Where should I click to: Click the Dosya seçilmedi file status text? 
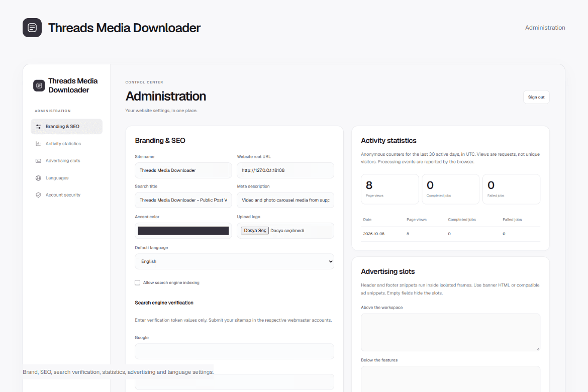(x=287, y=231)
